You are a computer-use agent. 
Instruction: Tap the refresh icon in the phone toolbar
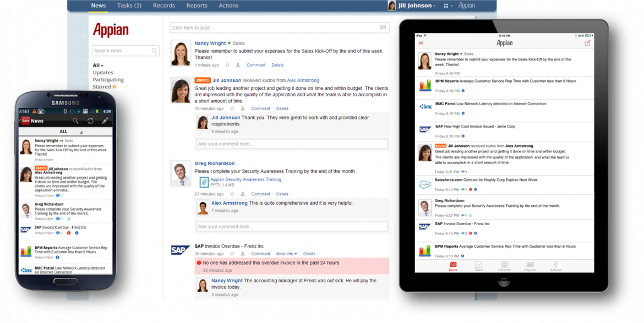(x=90, y=121)
